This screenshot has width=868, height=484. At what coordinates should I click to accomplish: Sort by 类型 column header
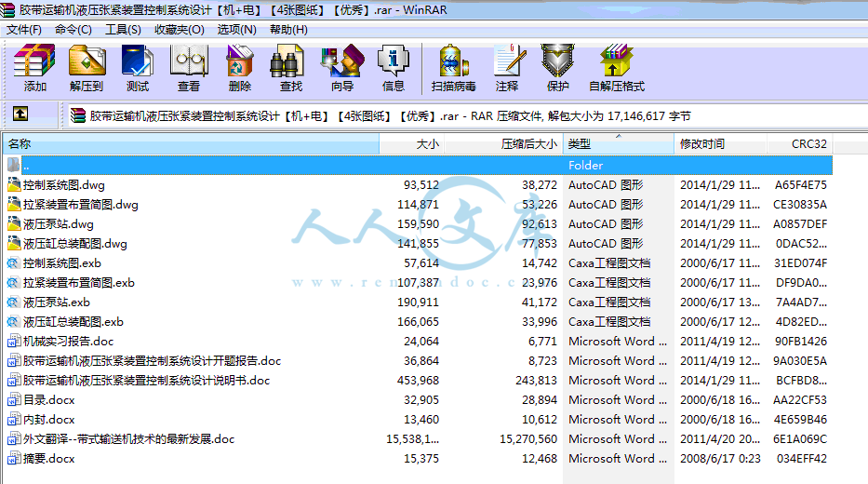pos(619,144)
